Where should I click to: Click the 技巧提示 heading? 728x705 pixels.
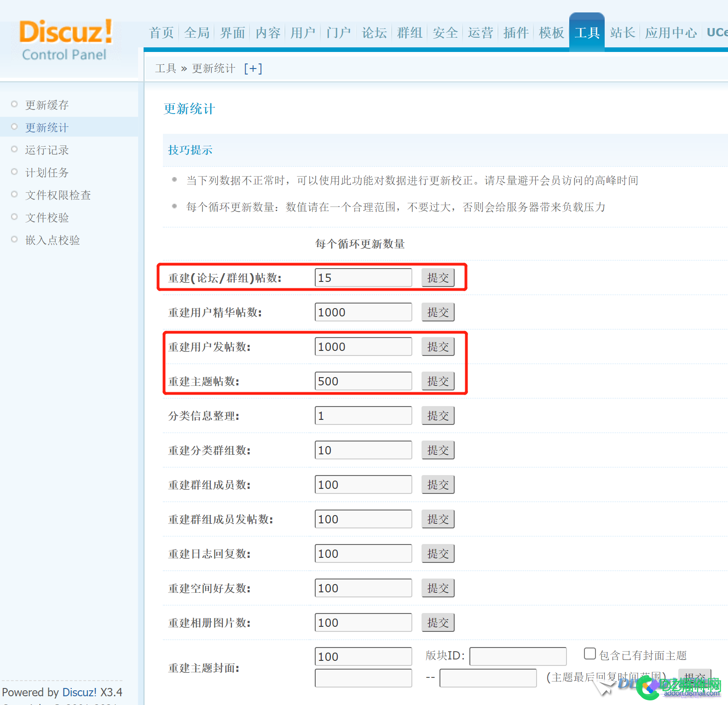[190, 150]
